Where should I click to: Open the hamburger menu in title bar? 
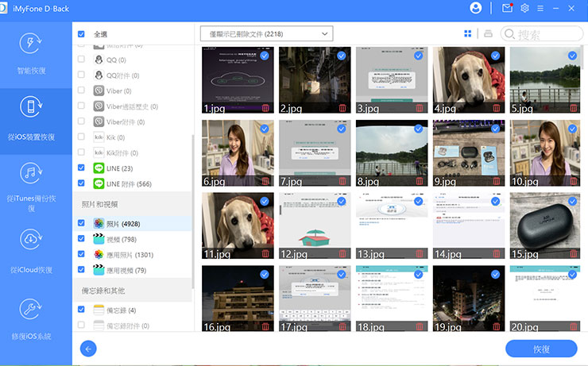coord(542,8)
